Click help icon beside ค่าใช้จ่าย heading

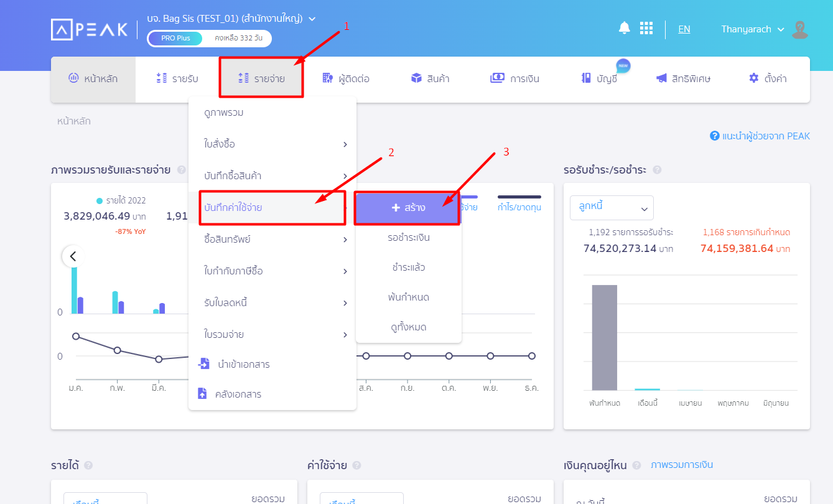357,465
